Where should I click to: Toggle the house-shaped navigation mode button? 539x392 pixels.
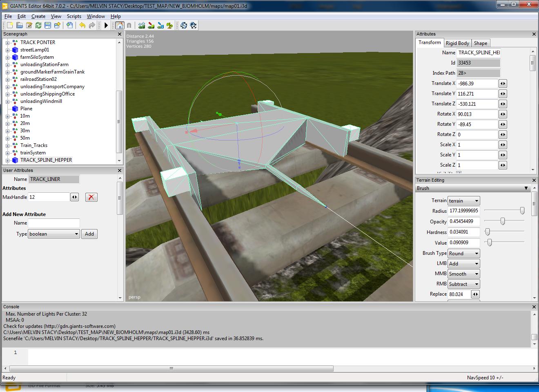tap(120, 25)
